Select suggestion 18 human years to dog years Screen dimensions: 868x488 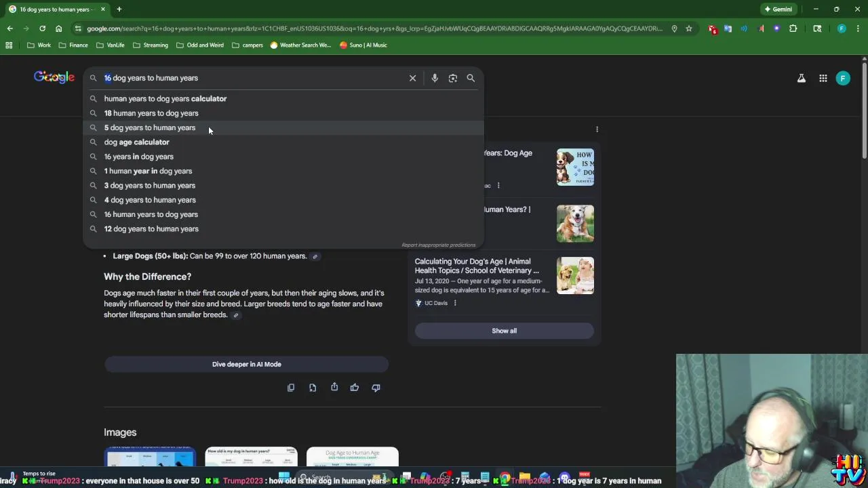tap(283, 113)
